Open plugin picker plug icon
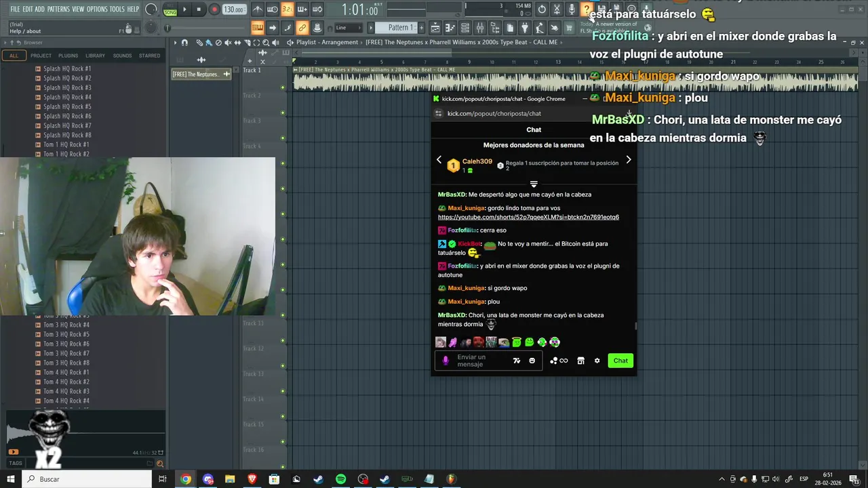868x488 pixels. (x=525, y=28)
